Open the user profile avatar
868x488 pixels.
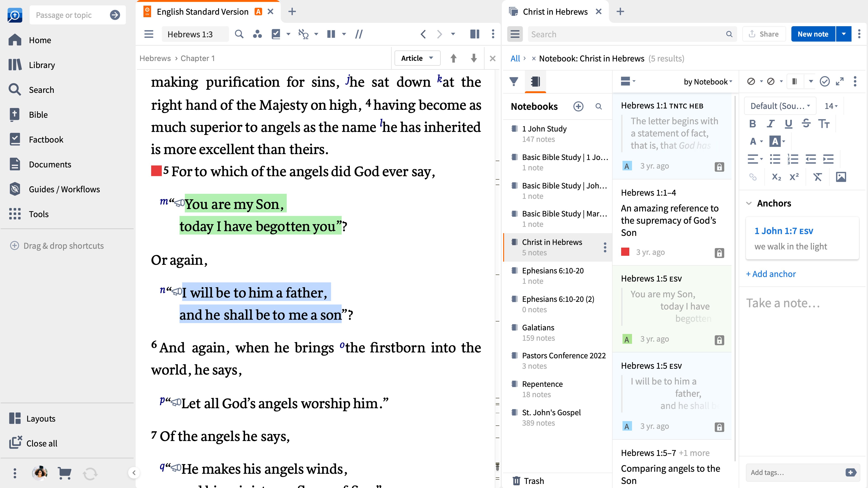[x=39, y=473]
